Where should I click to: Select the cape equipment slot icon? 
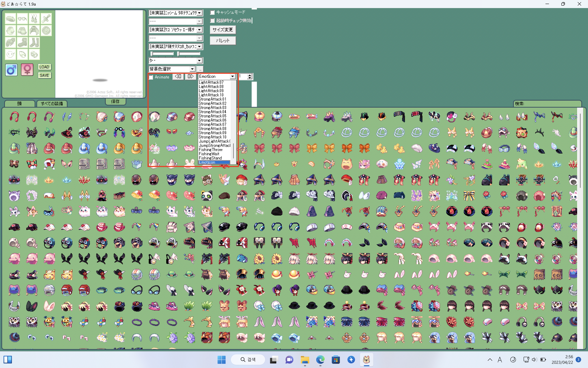(34, 31)
